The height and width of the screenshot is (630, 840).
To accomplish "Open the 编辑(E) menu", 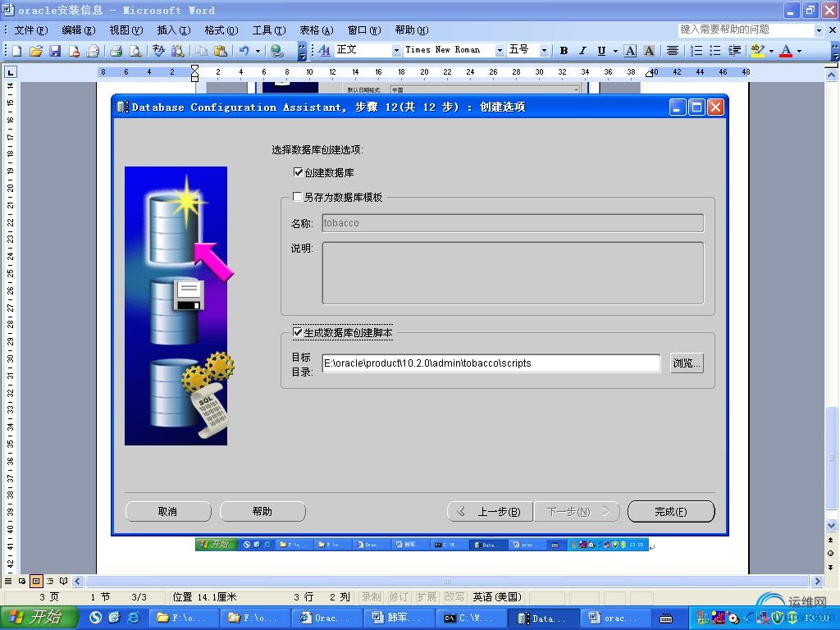I will click(x=79, y=30).
